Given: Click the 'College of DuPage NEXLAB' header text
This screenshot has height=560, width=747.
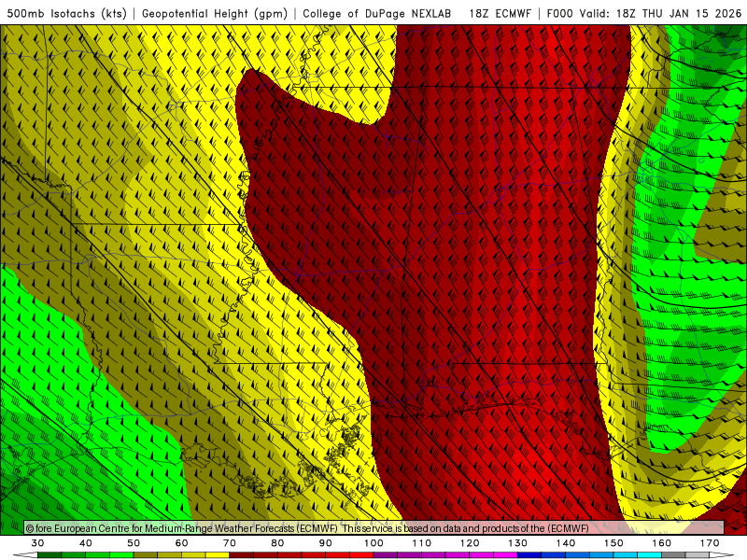Looking at the screenshot, I should (x=377, y=14).
